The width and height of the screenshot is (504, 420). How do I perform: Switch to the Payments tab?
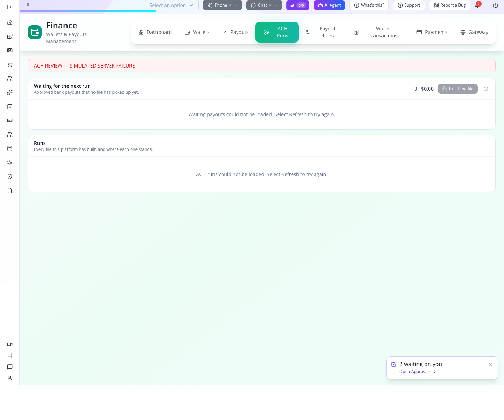(x=432, y=32)
